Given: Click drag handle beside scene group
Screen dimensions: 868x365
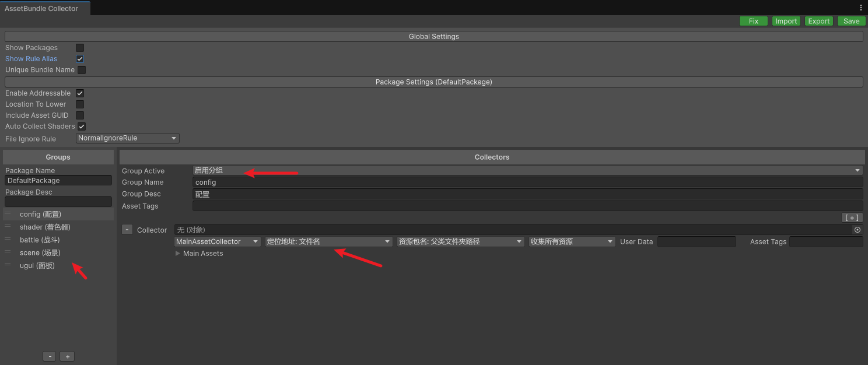Looking at the screenshot, I should tap(8, 252).
